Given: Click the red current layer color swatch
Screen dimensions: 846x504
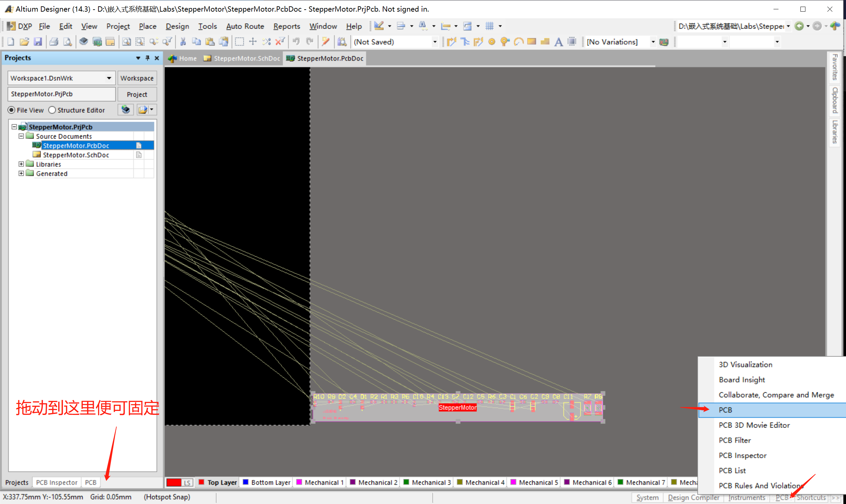Looking at the screenshot, I should [x=174, y=483].
